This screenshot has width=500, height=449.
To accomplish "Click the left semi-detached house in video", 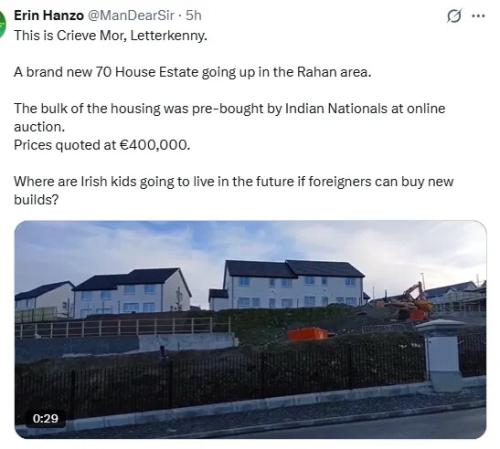I will point(132,291).
